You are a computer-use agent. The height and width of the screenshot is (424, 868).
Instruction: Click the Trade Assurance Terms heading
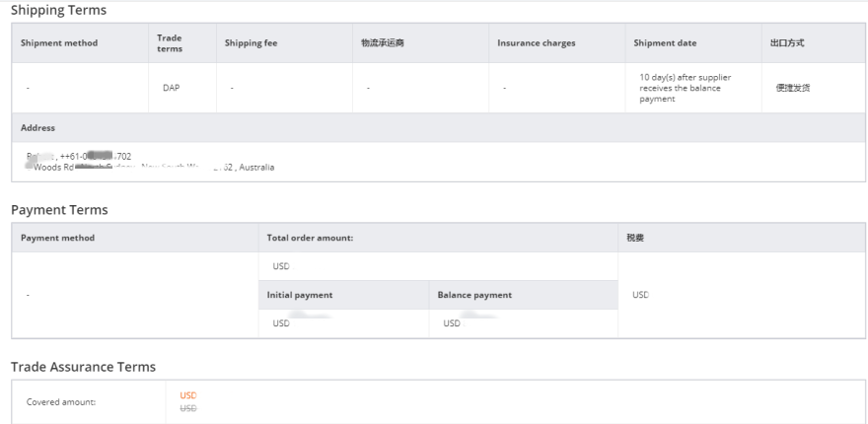[x=83, y=367]
